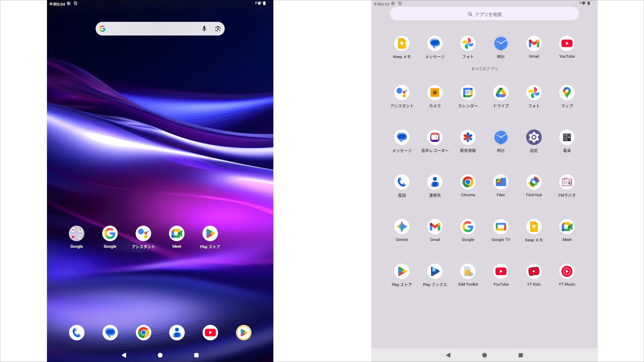Open the FM Radio app
The width and height of the screenshot is (644, 362).
click(x=567, y=182)
